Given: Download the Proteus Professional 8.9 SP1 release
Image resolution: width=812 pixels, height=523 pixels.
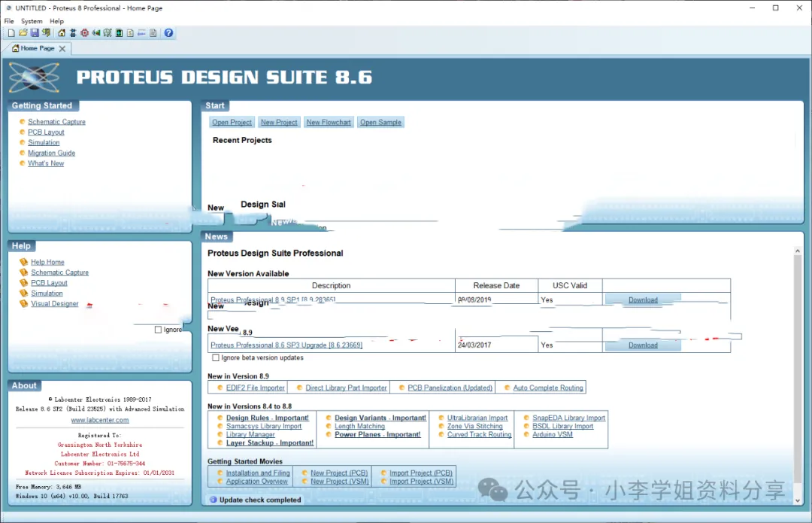Looking at the screenshot, I should tap(643, 300).
